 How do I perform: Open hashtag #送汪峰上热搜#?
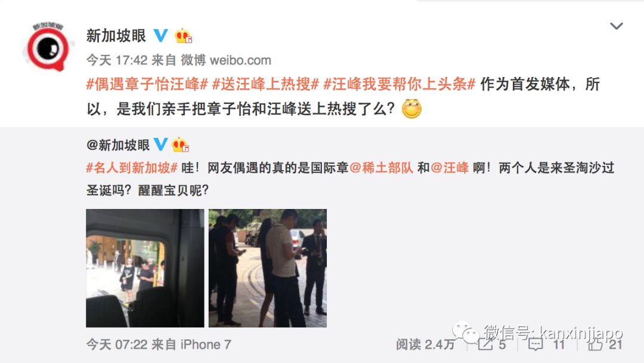click(266, 84)
